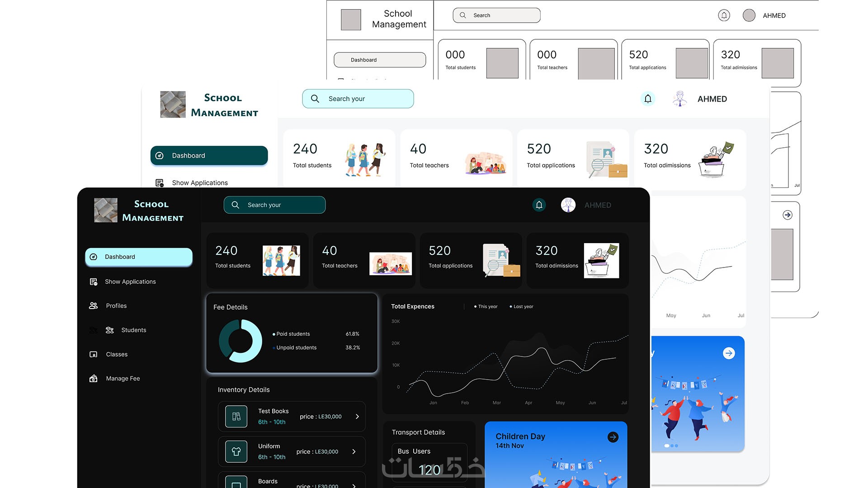The image size is (868, 488).
Task: Expand the Test Books row chevron
Action: [x=357, y=417]
